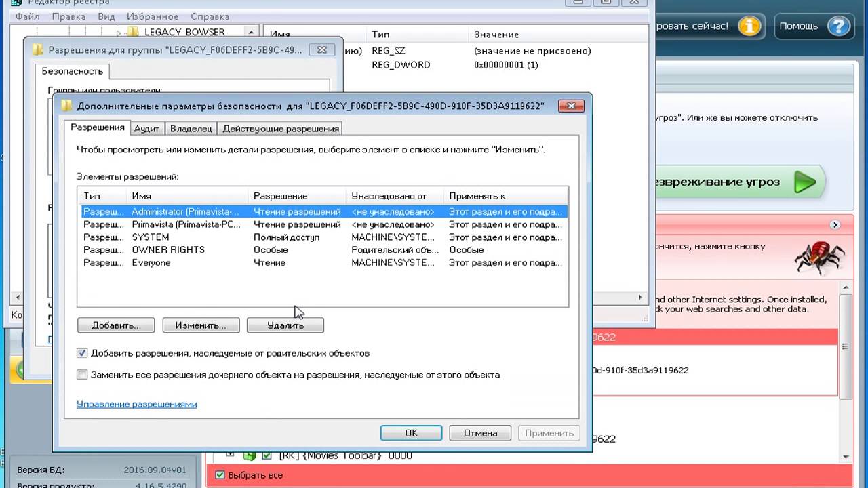The height and width of the screenshot is (488, 868).
Task: Toggle the checkbox next to [RK] {Movies Toolbar}
Action: click(x=267, y=455)
